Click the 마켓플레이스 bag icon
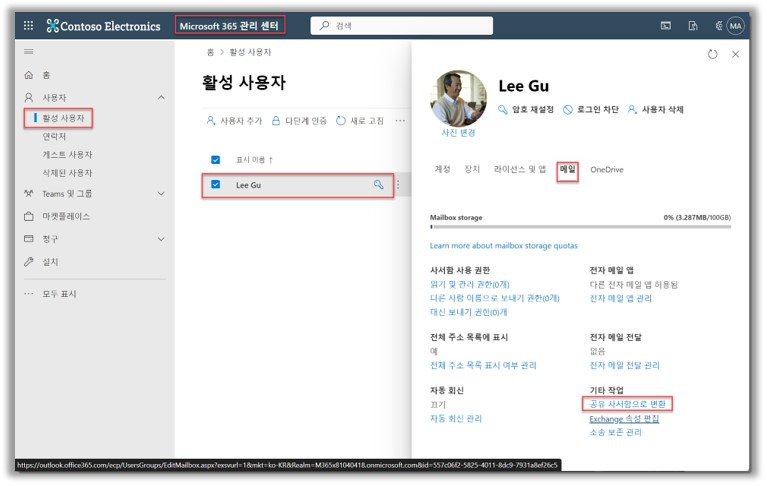This screenshot has height=486, width=767. (x=29, y=216)
